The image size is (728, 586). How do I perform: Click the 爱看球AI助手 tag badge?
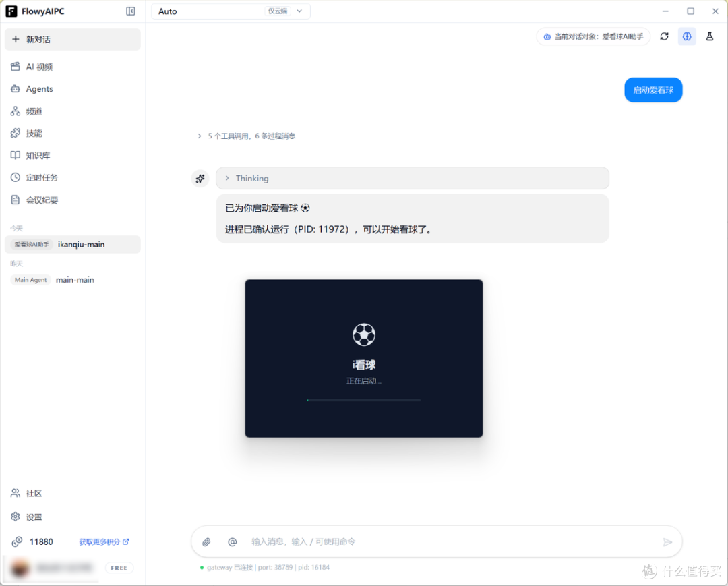32,245
